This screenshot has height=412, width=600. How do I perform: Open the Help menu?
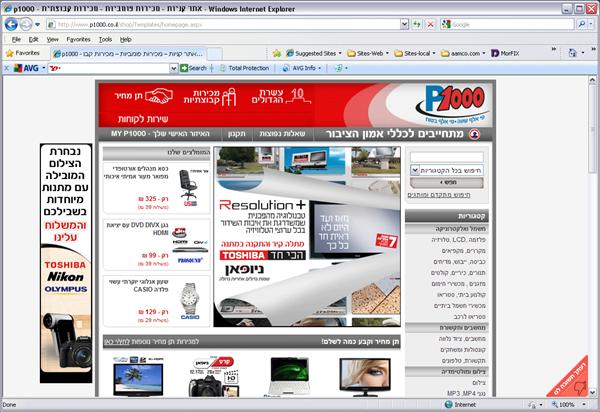pos(126,39)
